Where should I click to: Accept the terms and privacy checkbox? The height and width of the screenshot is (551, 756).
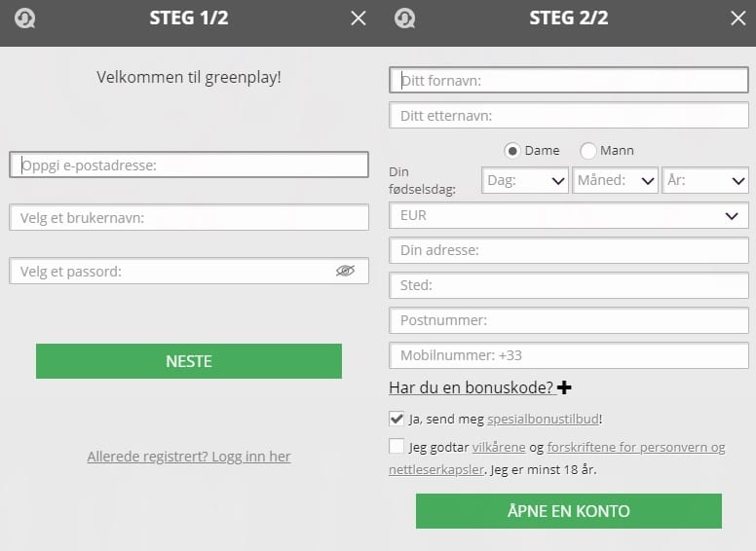397,447
